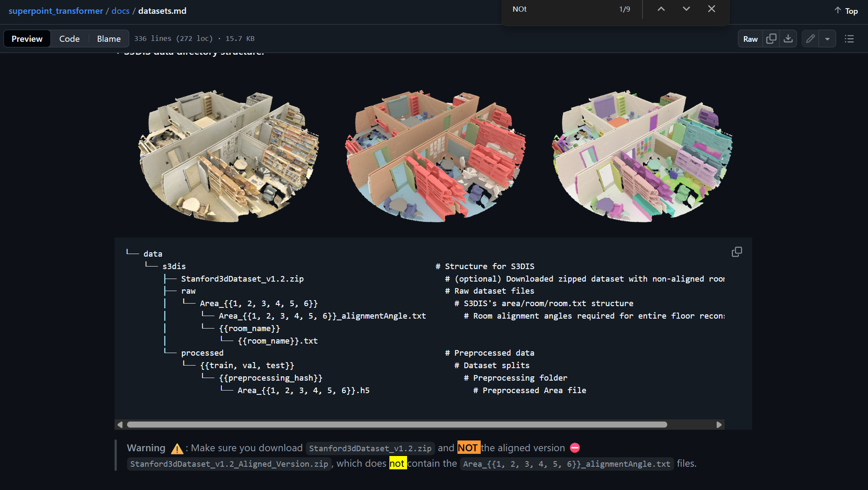This screenshot has width=868, height=490.
Task: Click '# Structure for S3DIS' comment
Action: tap(485, 266)
